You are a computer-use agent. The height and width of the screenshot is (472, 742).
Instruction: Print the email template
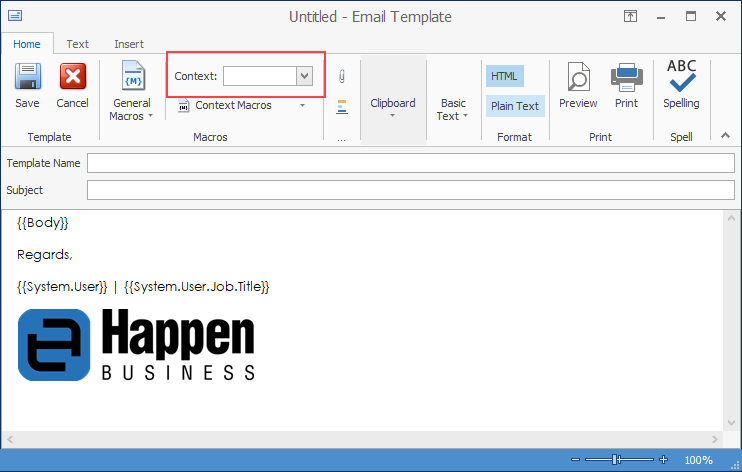[627, 86]
